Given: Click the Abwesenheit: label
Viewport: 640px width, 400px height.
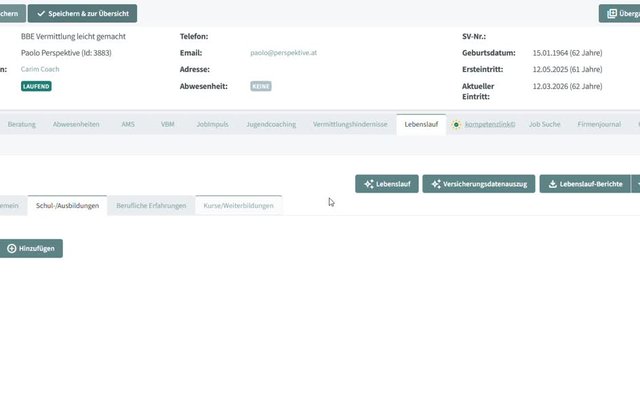Looking at the screenshot, I should [x=204, y=86].
